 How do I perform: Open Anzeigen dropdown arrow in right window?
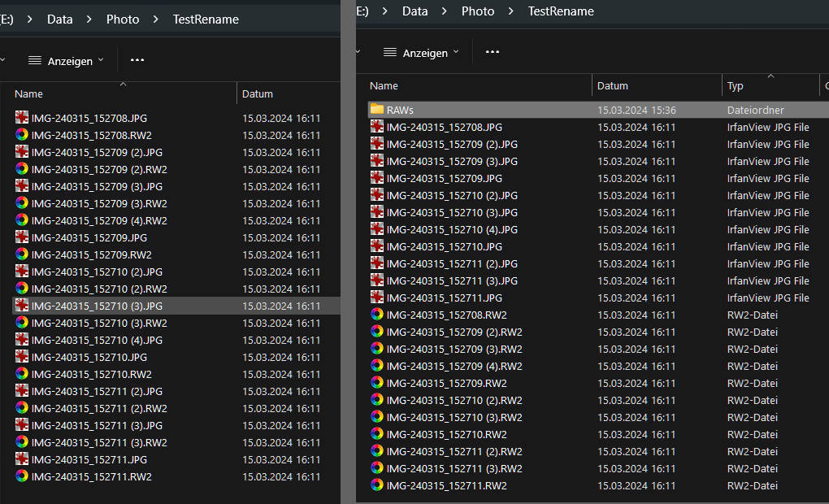[x=456, y=52]
